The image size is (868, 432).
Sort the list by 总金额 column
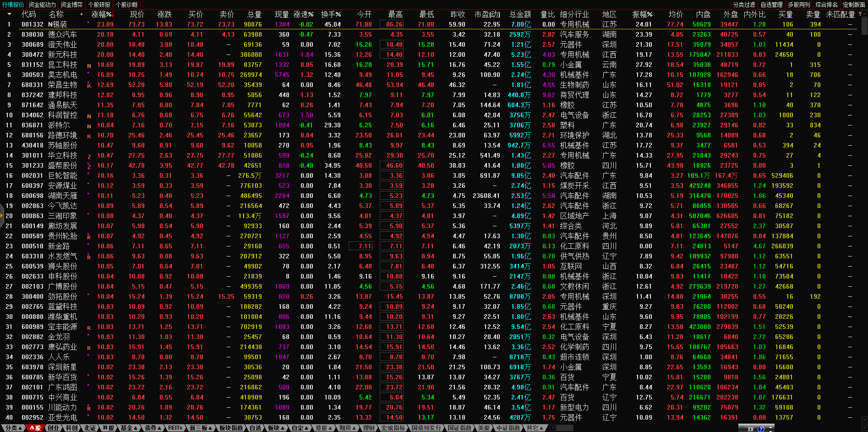click(520, 15)
